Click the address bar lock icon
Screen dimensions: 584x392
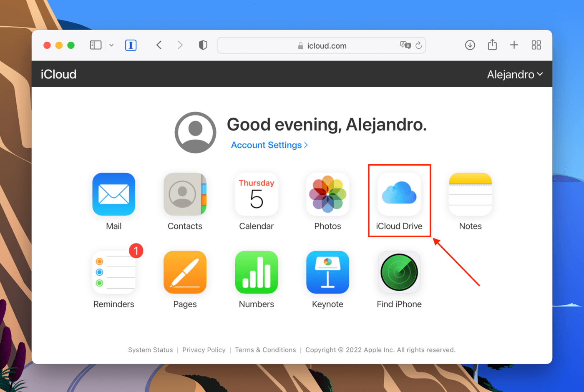tap(300, 46)
